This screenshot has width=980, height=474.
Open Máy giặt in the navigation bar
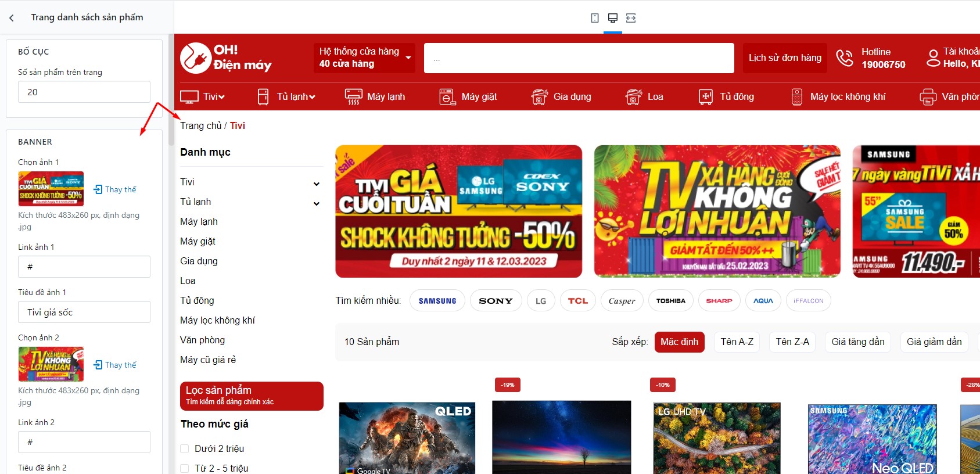[479, 97]
